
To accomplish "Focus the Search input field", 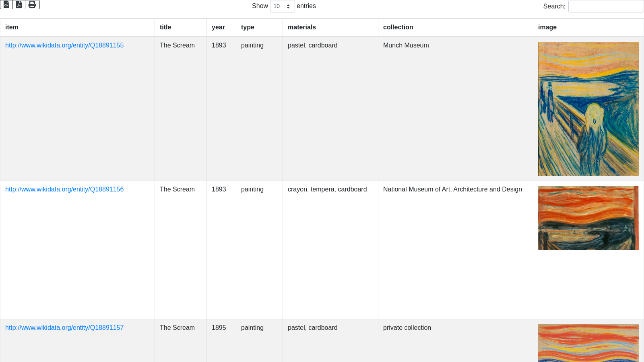I will coord(605,6).
